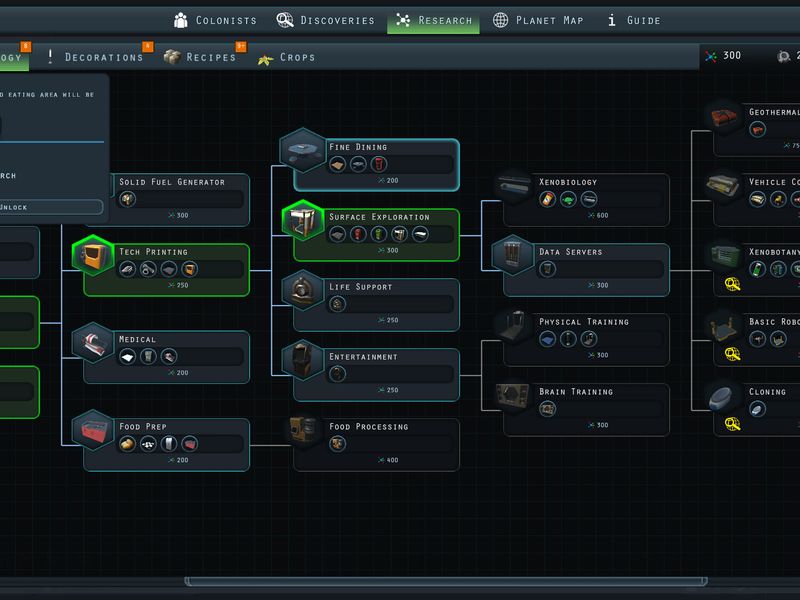
Task: Click the Food Processing machine icon
Action: click(x=303, y=430)
